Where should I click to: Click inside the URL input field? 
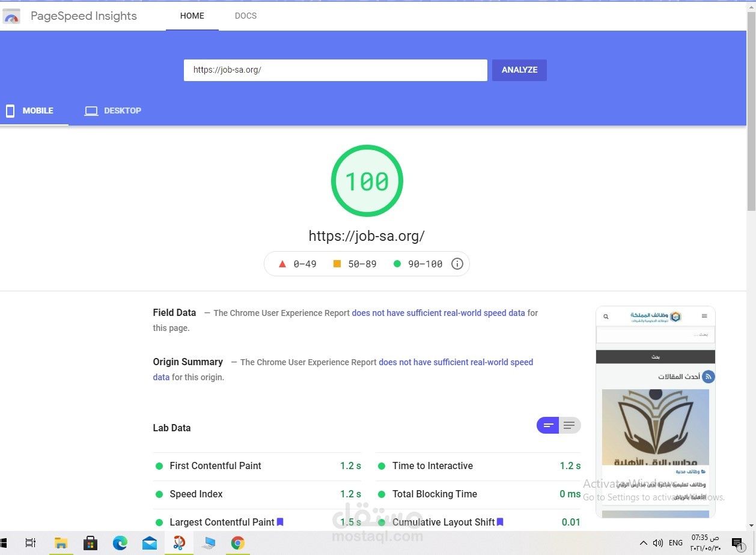(335, 70)
